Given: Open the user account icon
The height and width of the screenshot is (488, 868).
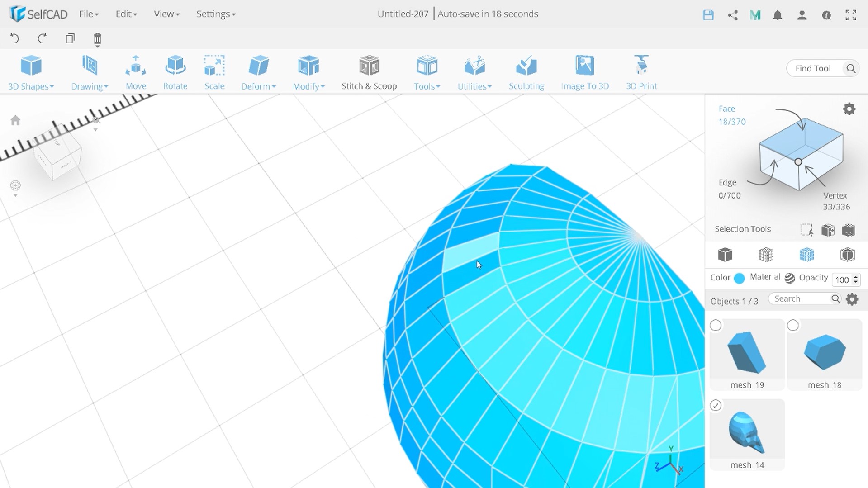Looking at the screenshot, I should click(802, 15).
